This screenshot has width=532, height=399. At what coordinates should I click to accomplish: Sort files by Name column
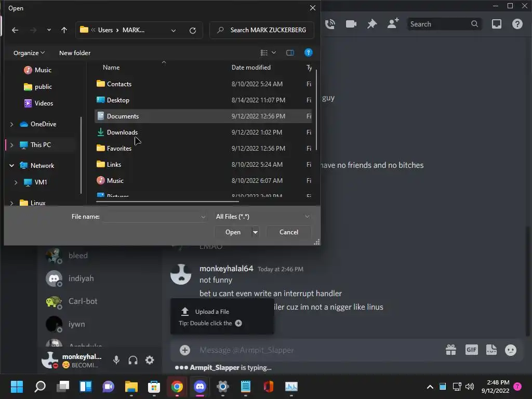pos(111,68)
